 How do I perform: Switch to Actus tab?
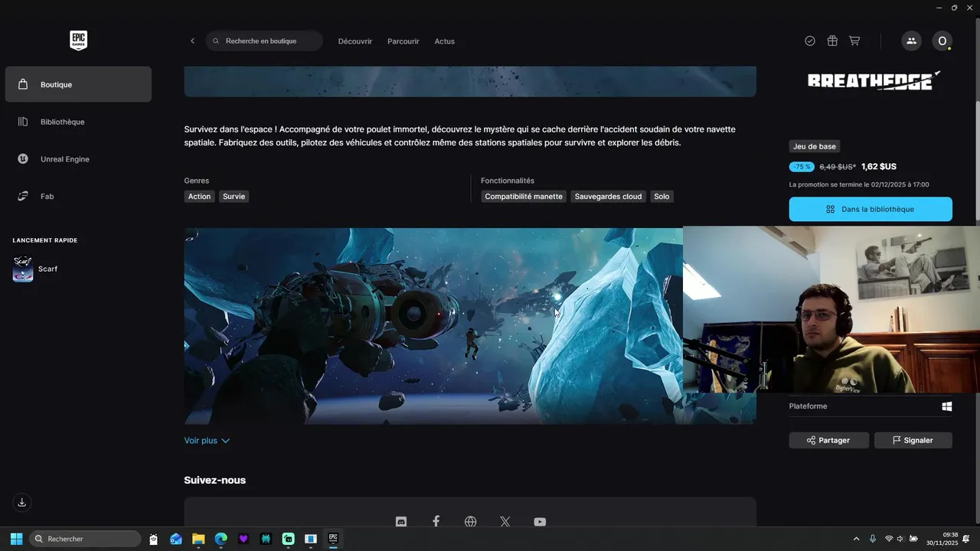pyautogui.click(x=445, y=41)
